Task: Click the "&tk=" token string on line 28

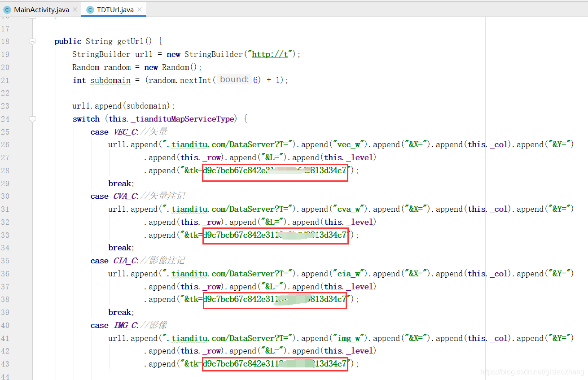Action: click(265, 170)
